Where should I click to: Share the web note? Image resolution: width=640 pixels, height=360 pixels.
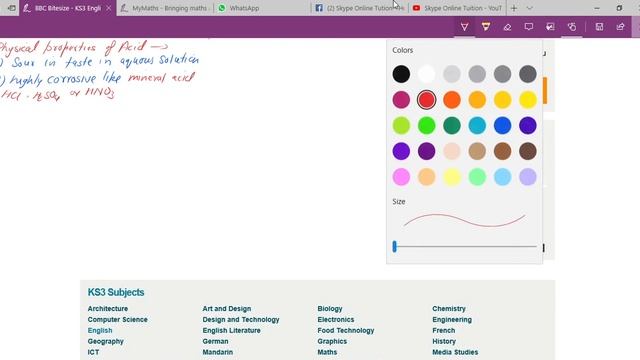pyautogui.click(x=620, y=27)
